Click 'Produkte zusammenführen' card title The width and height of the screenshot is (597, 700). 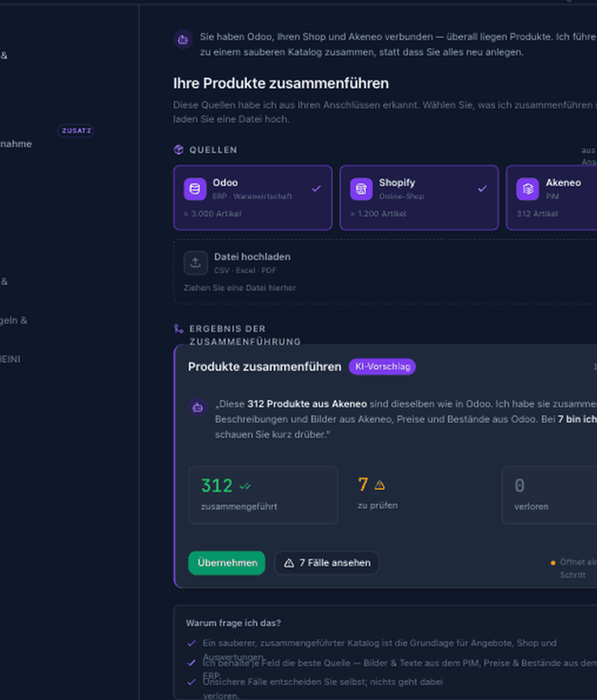click(264, 366)
